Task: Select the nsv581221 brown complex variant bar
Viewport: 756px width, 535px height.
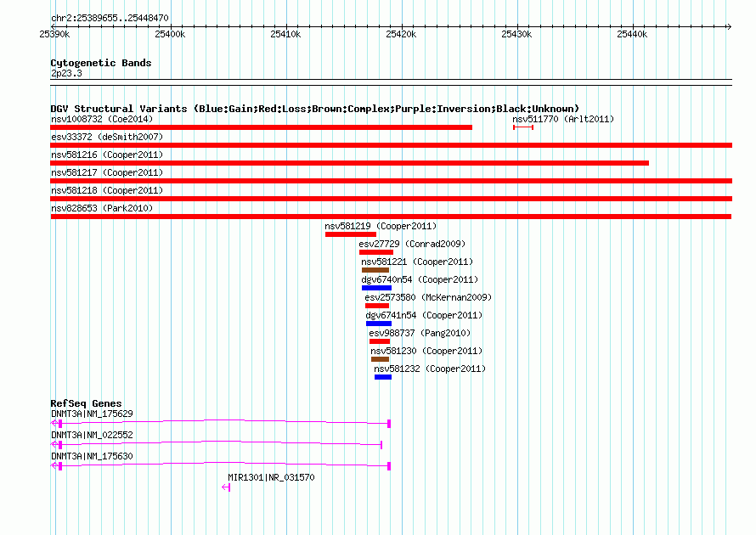Action: point(375,270)
